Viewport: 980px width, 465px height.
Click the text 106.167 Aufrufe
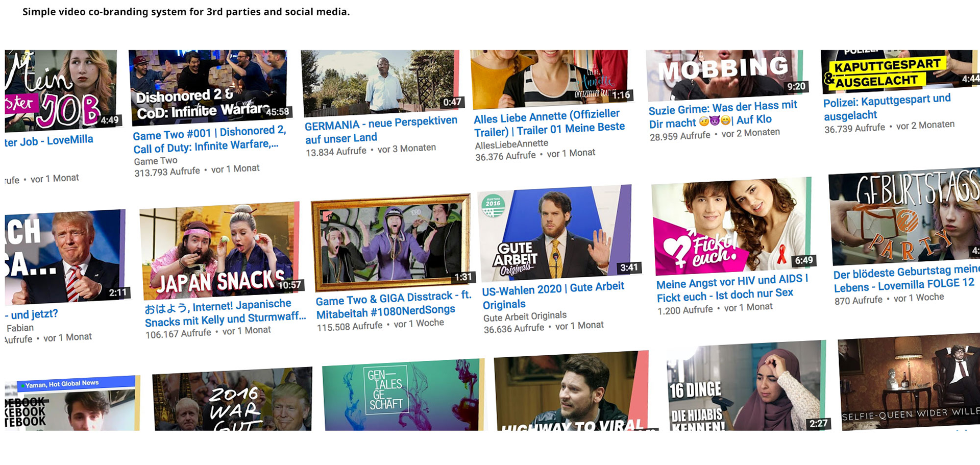(178, 334)
